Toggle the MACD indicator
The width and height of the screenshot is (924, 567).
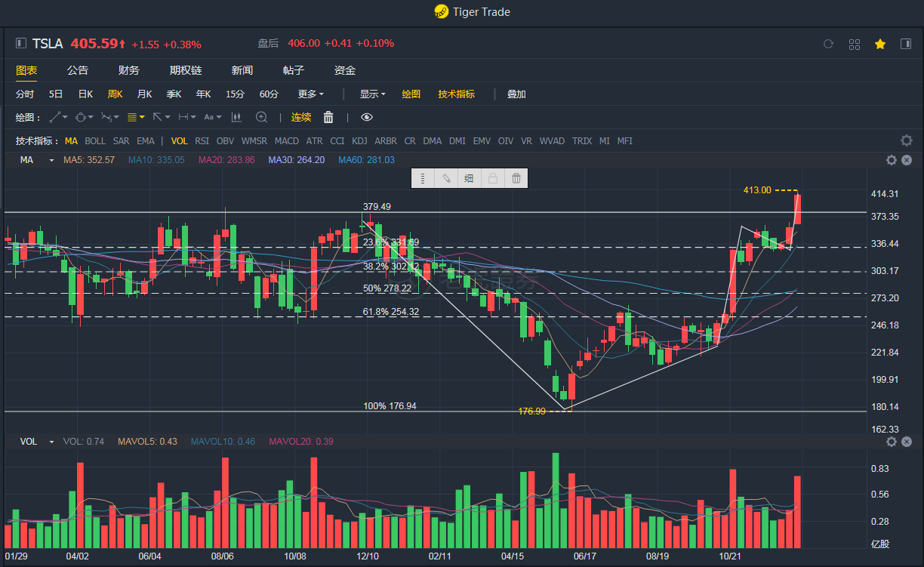coord(287,141)
